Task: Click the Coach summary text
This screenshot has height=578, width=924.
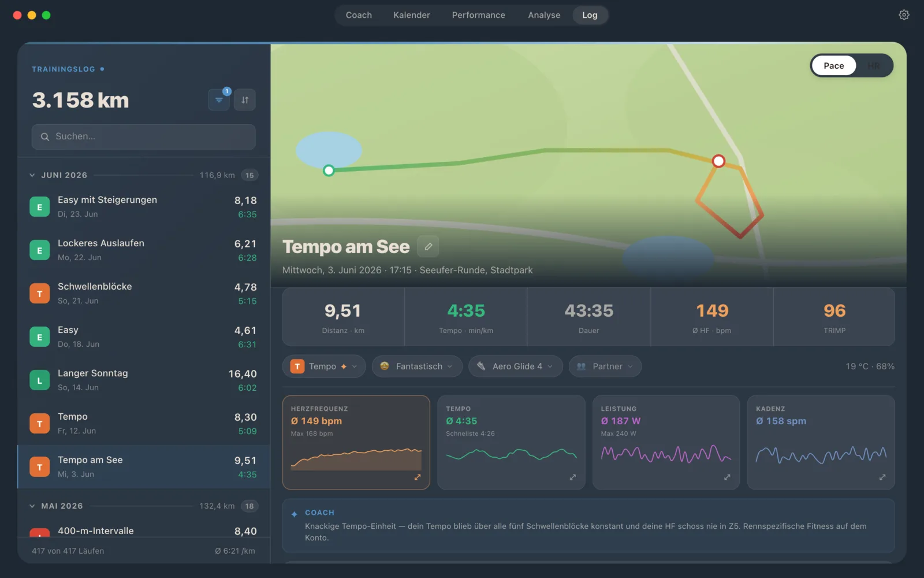Action: pyautogui.click(x=586, y=532)
